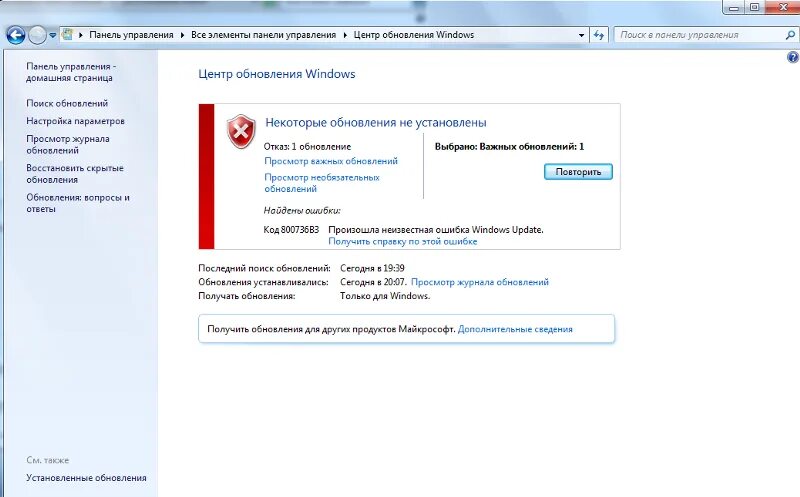800x497 pixels.
Task: Select 'Все элементы панели управления' breadcrumb
Action: tap(263, 35)
